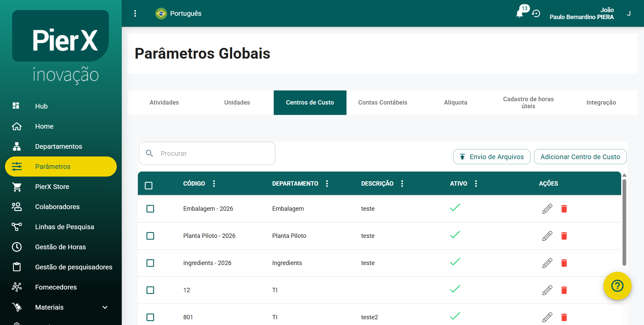Delete the Planta Piloto - 2026 row
This screenshot has height=325, width=644.
(564, 236)
